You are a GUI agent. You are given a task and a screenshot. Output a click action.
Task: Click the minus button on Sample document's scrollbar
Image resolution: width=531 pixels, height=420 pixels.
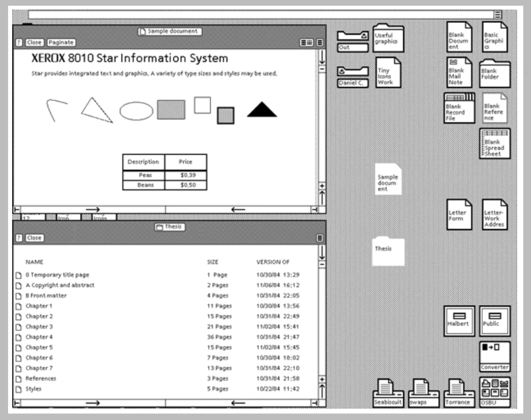(322, 69)
